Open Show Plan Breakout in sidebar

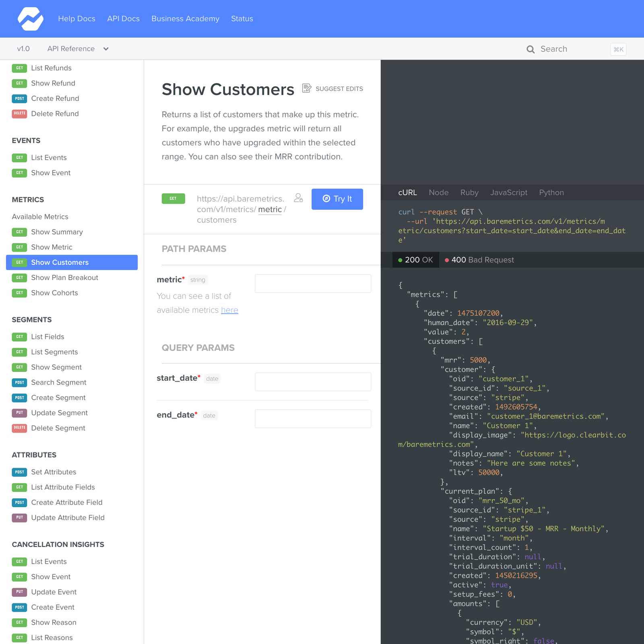click(x=64, y=278)
